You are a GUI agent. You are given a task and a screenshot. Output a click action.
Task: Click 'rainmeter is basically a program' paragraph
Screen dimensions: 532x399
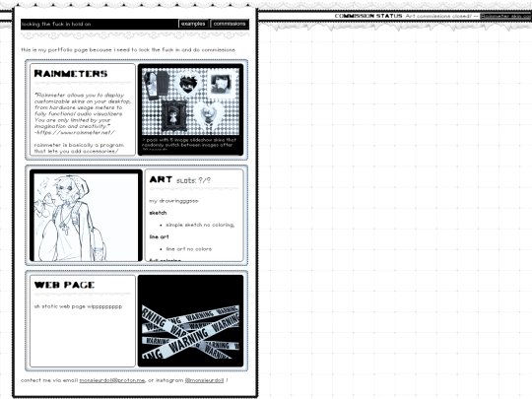[79, 148]
